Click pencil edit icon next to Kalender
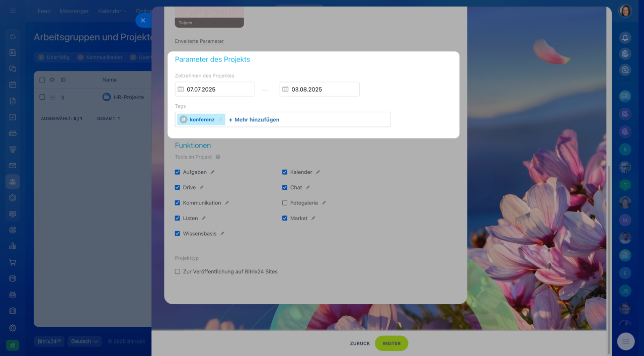 point(318,172)
